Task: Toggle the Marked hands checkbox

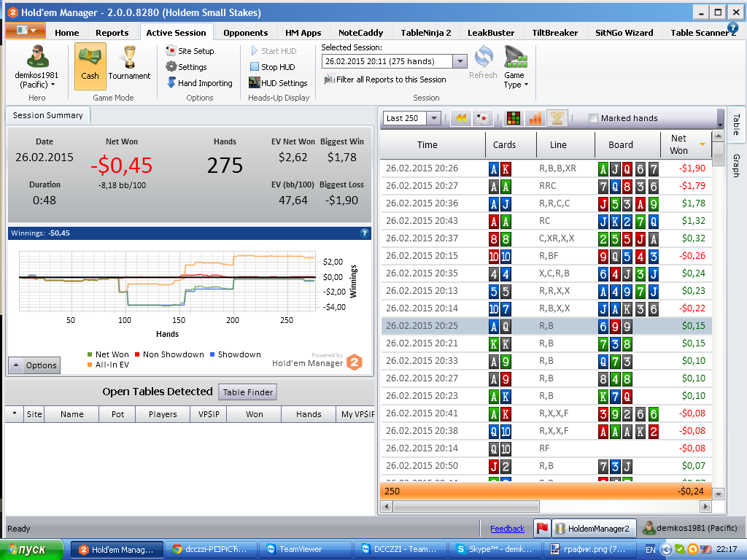Action: [x=593, y=119]
